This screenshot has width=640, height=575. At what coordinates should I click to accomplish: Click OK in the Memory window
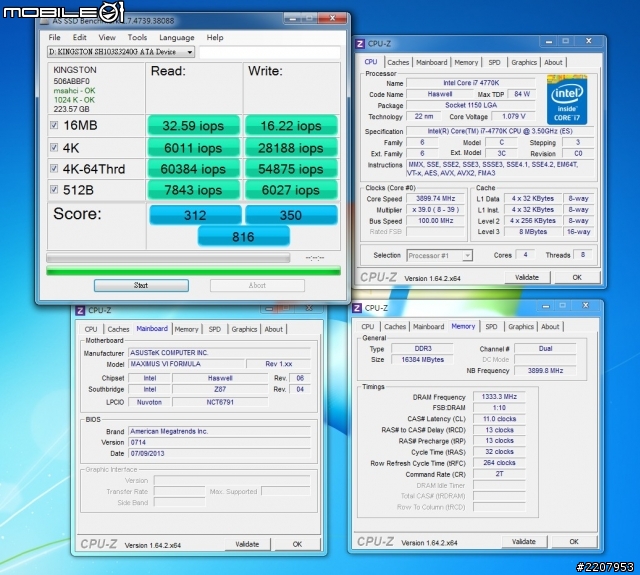pos(574,542)
